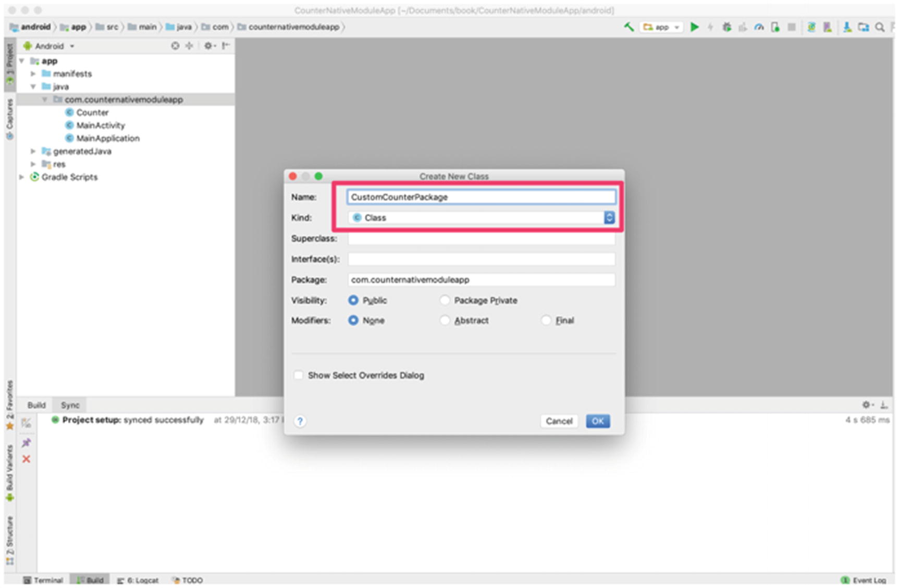Click the Make Project hammer icon
899x588 pixels.
coord(629,27)
